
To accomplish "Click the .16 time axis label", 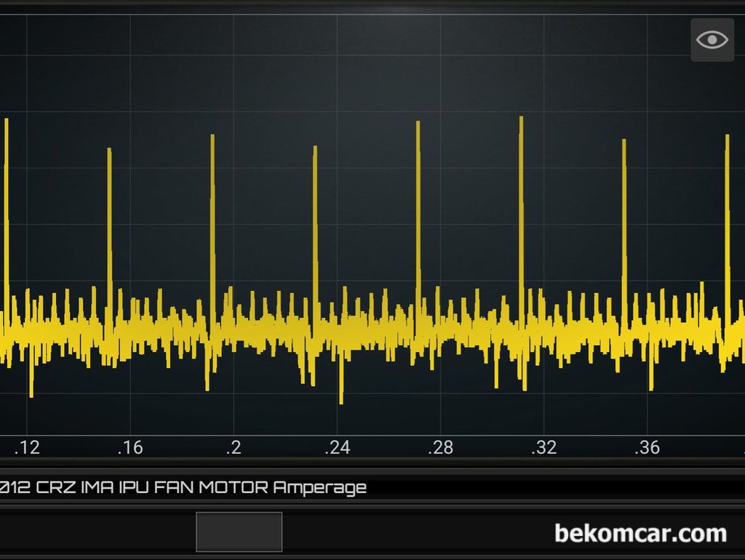I will click(x=130, y=448).
